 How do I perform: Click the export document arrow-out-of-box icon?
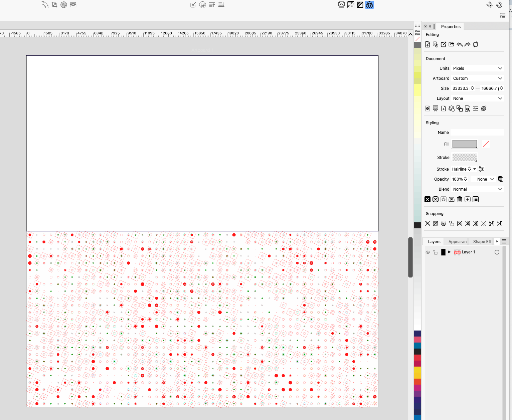click(444, 44)
